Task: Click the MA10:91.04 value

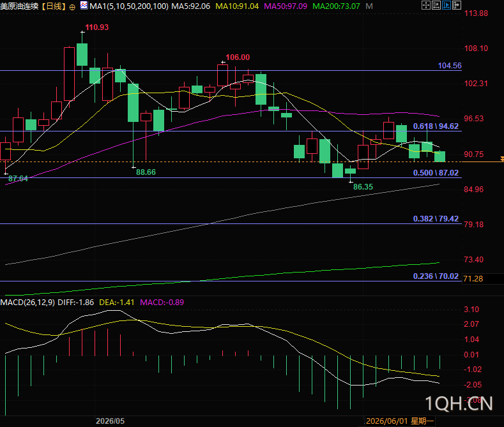Action: [x=237, y=6]
